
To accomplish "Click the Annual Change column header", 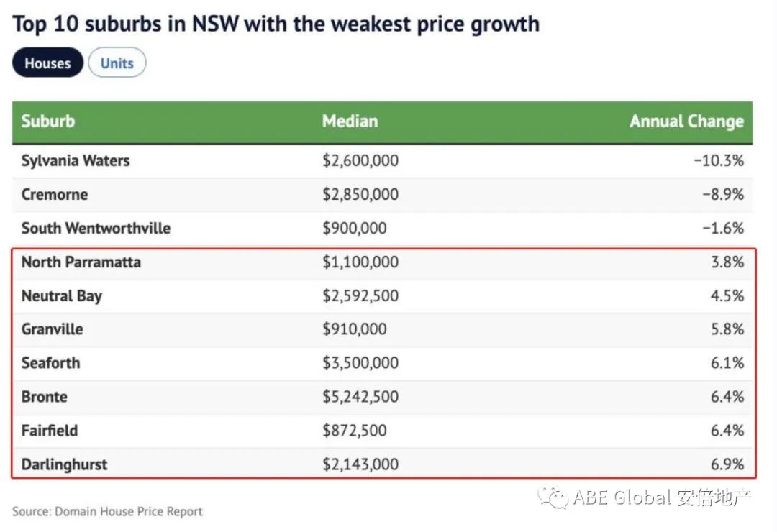I will (686, 121).
